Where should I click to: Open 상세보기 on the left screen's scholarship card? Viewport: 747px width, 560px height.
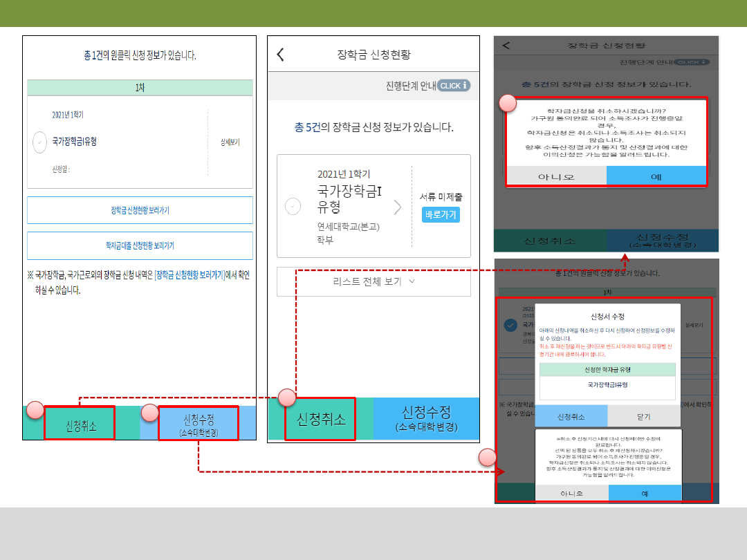coord(230,142)
